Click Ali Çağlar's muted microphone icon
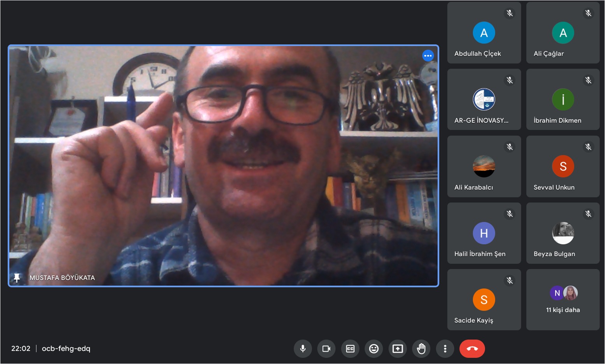Image resolution: width=605 pixels, height=364 pixels. [588, 13]
